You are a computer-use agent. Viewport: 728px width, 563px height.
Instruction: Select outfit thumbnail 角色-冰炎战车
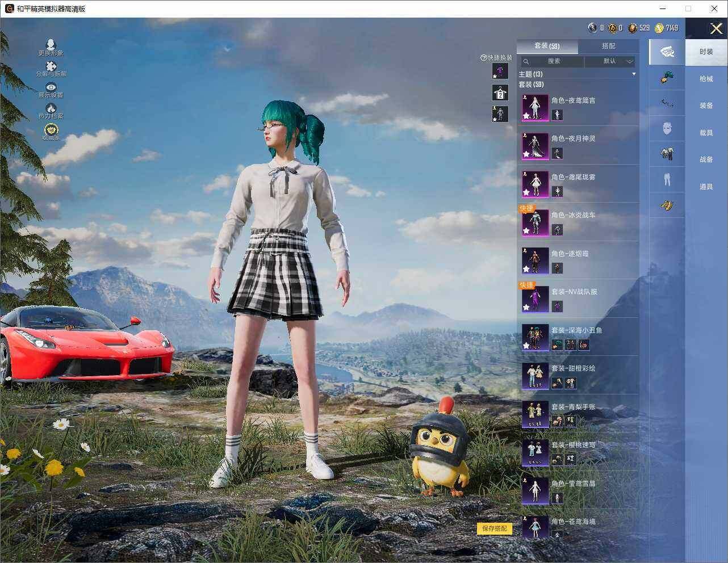click(535, 222)
